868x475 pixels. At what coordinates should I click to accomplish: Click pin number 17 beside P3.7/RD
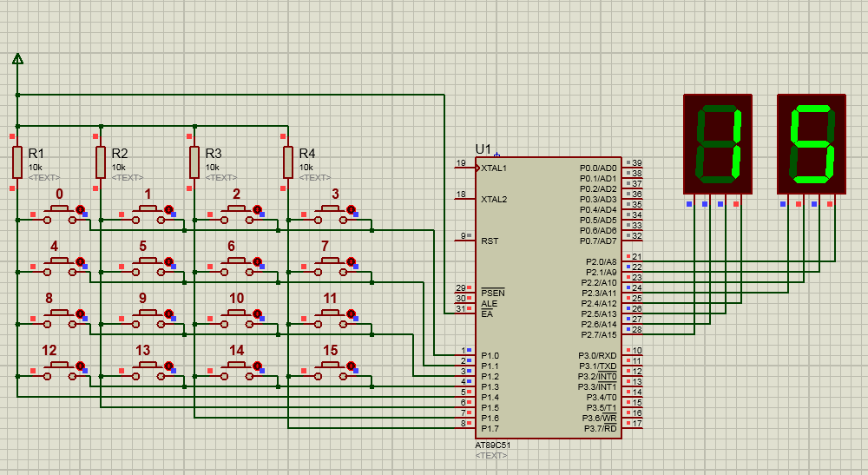tap(637, 424)
